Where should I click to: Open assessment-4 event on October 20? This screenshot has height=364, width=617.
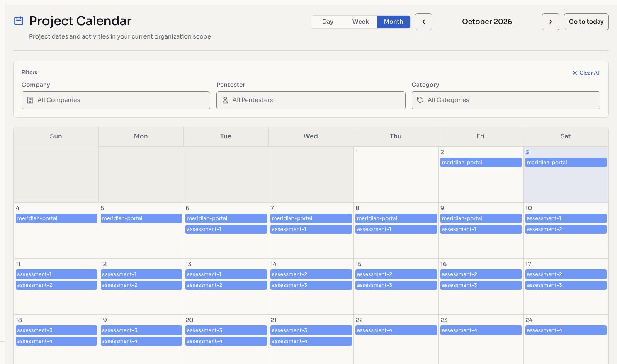[226, 341]
